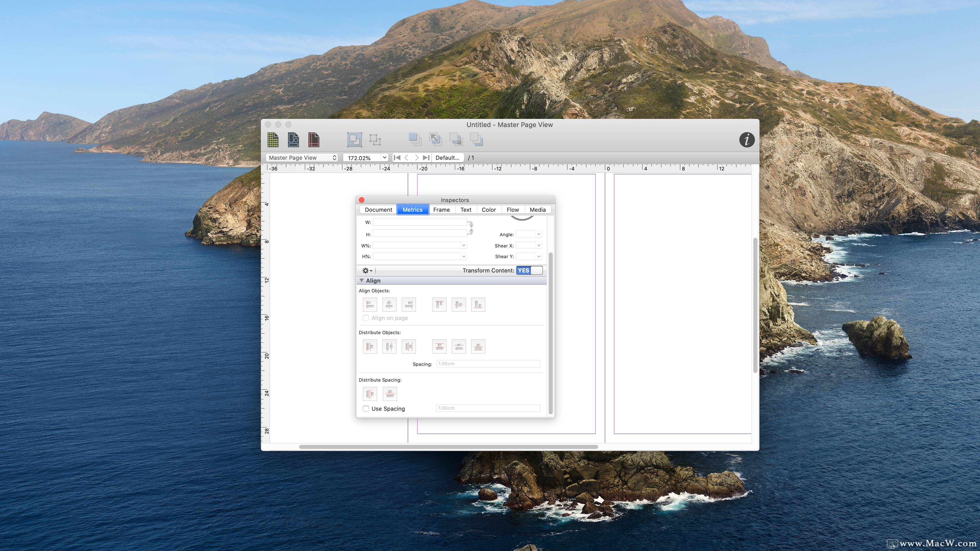980x551 pixels.
Task: Click the red master page toolbar icon
Action: (x=313, y=140)
